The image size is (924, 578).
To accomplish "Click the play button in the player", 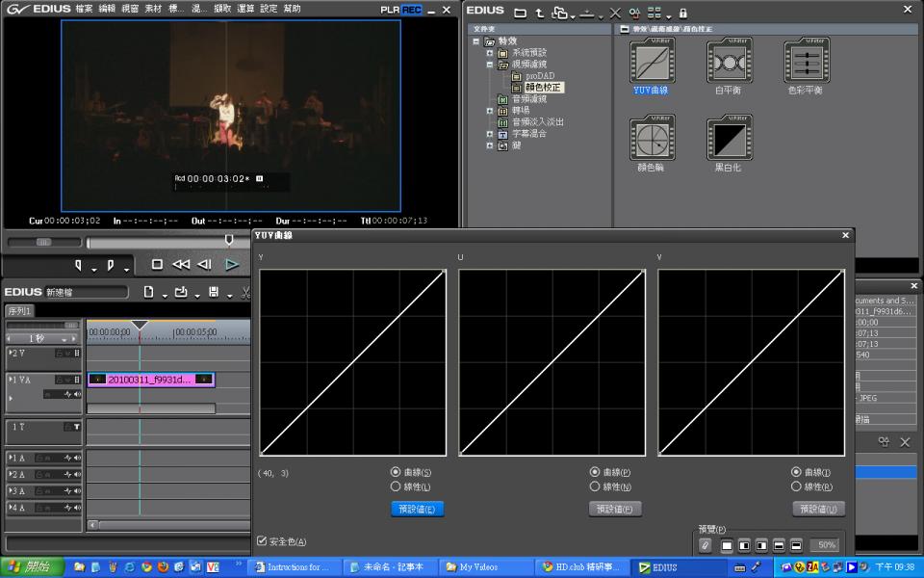I will pyautogui.click(x=231, y=264).
